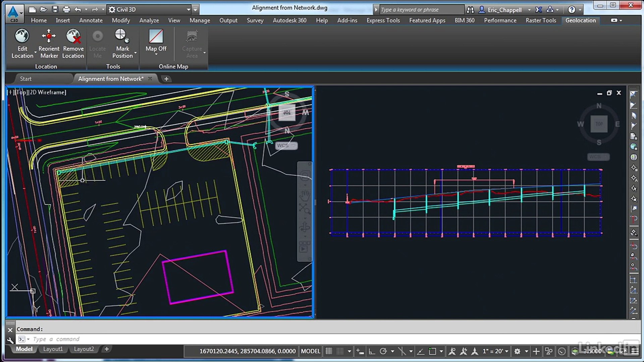Click the MODEL space button in the status bar
Screen dimensions: 644x362
310,351
